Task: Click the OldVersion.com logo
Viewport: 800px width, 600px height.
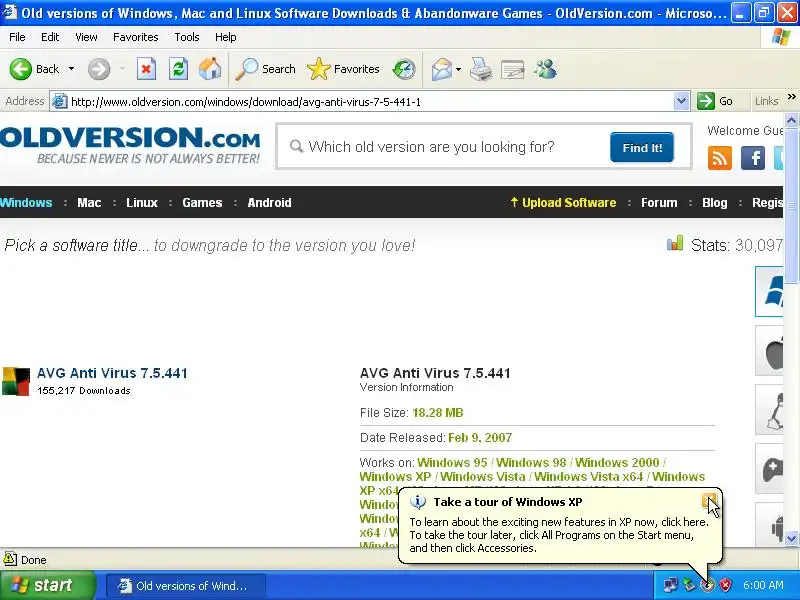Action: 130,145
